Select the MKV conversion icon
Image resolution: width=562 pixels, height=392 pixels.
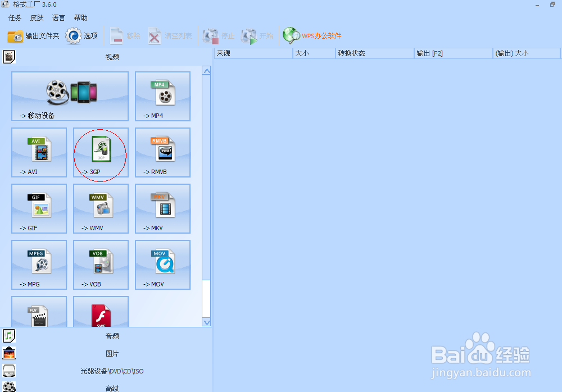[x=163, y=209]
